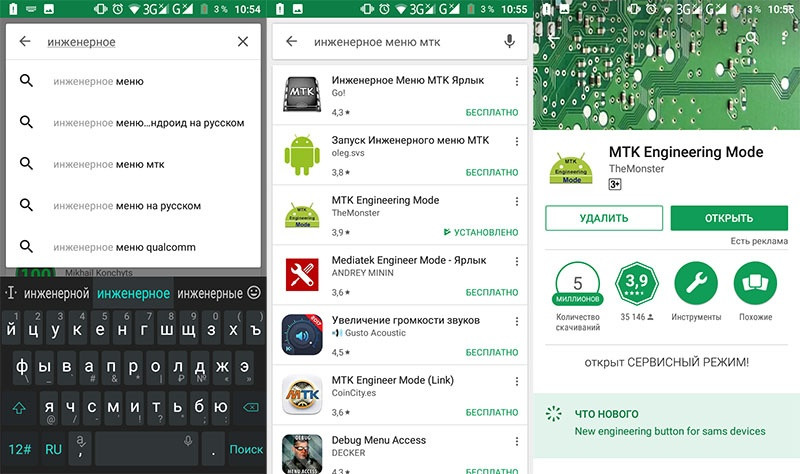Choose keyboard suggestion 'инженерные'
800x474 pixels.
pyautogui.click(x=210, y=293)
